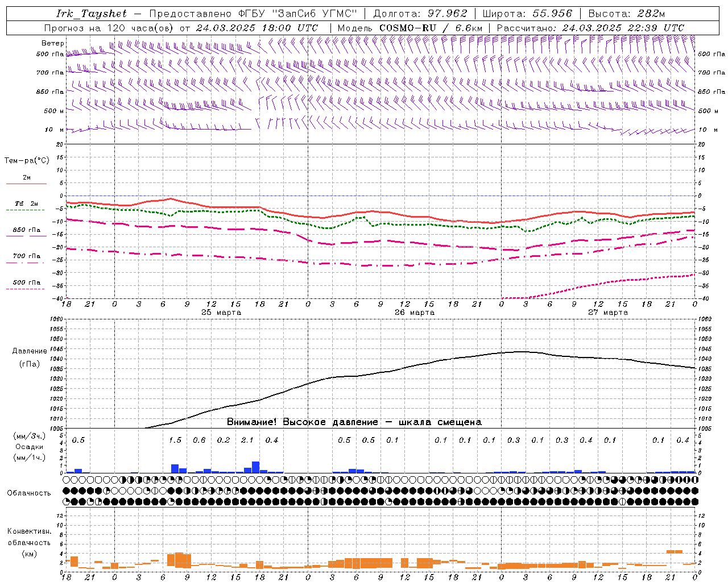
Task: Click the 500 м wind level label at left
Action: click(x=54, y=111)
